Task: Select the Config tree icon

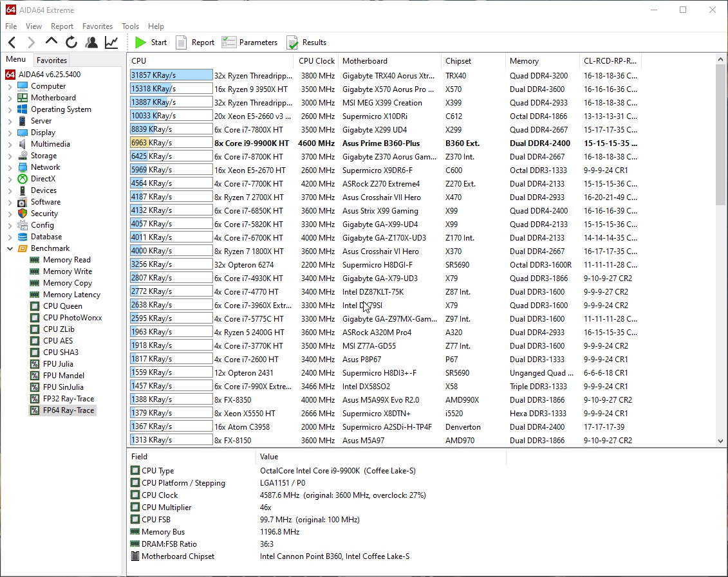Action: coord(23,225)
